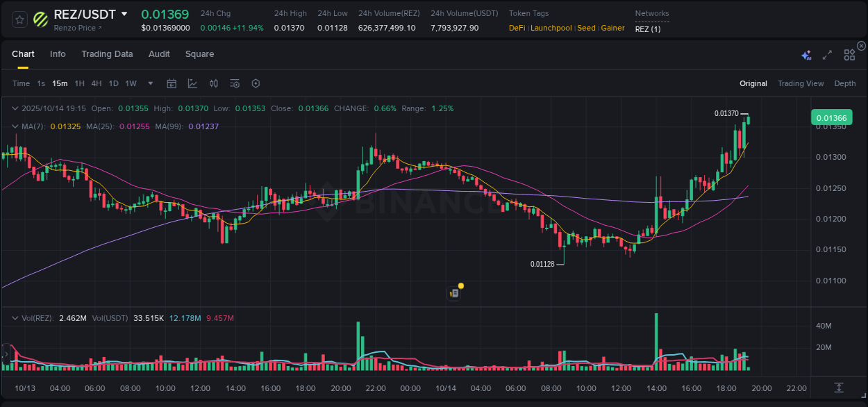
Task: Open chart settings via the hexagon icon
Action: 256,83
